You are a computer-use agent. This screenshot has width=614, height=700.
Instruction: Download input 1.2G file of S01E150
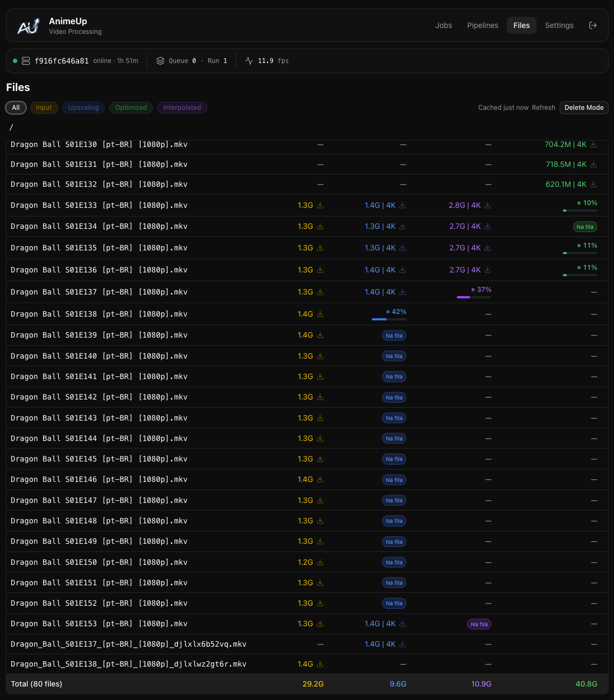[x=320, y=562]
